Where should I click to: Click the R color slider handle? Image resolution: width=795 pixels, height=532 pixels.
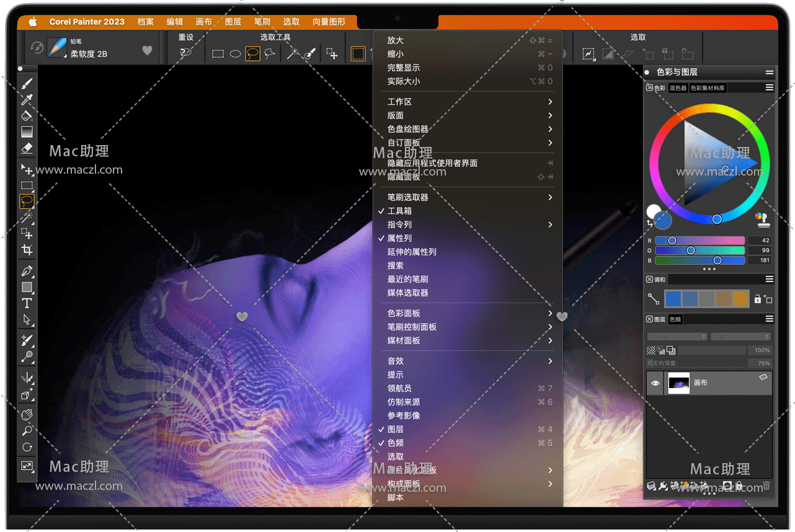[672, 241]
